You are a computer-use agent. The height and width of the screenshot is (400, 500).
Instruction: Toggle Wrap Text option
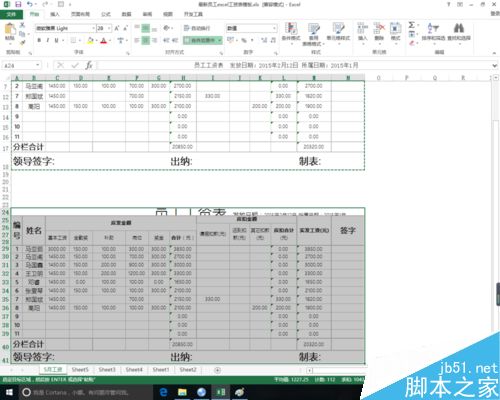(197, 28)
